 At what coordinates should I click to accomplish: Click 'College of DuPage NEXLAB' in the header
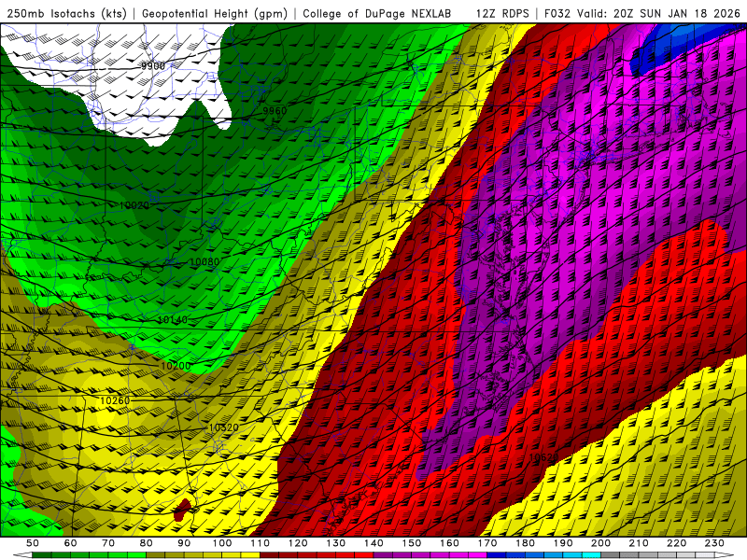coord(376,13)
